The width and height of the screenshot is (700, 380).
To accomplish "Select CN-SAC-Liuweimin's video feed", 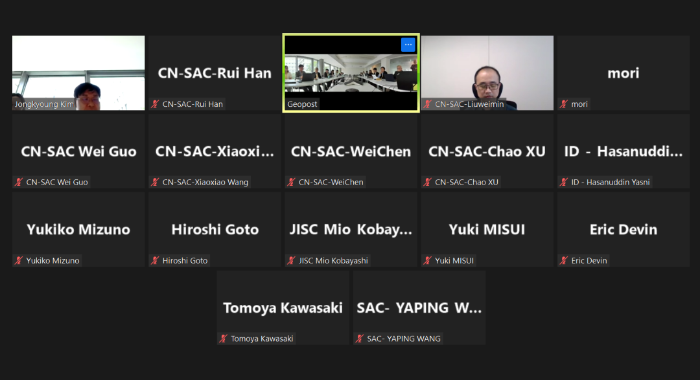I will pos(488,73).
